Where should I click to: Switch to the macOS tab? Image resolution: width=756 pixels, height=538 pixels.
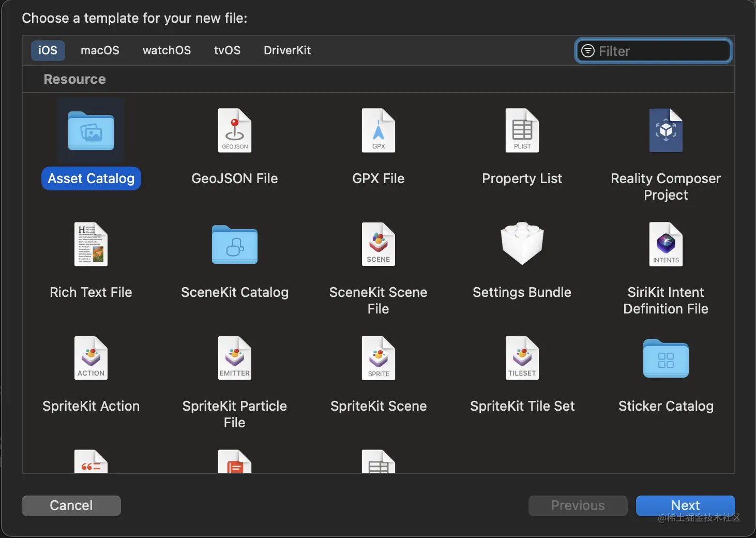(x=100, y=50)
